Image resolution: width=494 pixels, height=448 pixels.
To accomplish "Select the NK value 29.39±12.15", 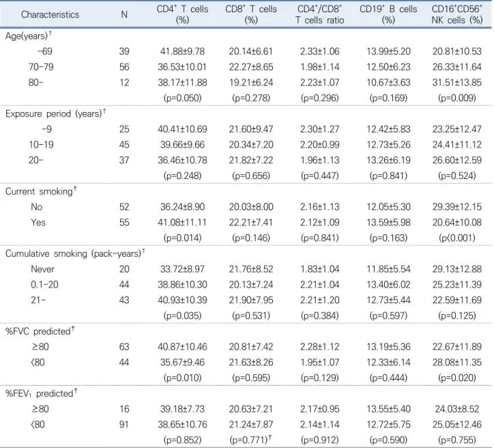I will [457, 207].
